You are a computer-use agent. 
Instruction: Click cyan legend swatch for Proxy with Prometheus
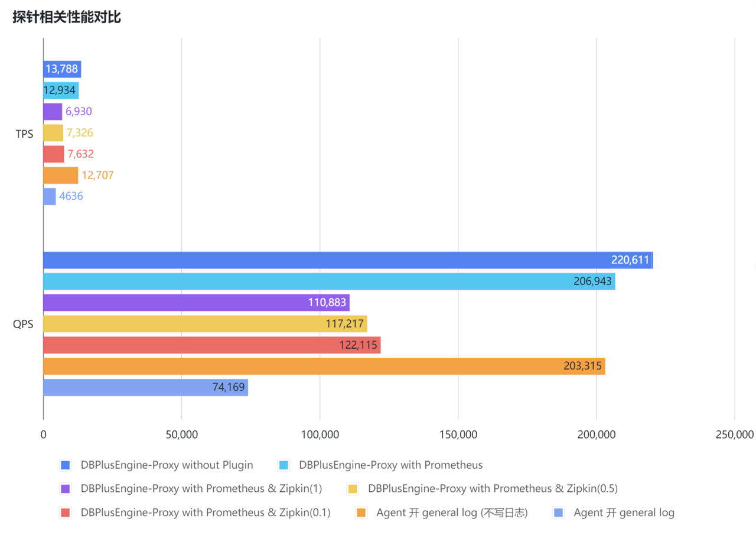283,465
